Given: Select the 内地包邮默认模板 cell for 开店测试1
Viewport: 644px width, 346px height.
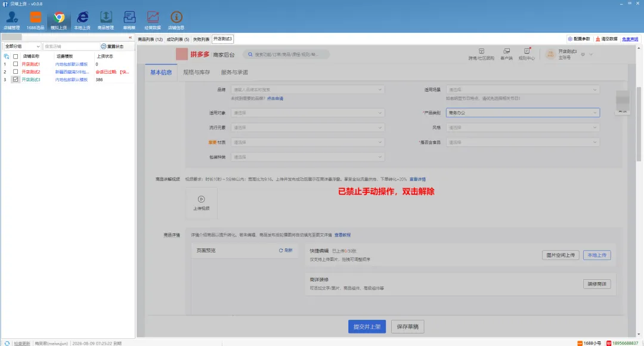Looking at the screenshot, I should tap(72, 64).
